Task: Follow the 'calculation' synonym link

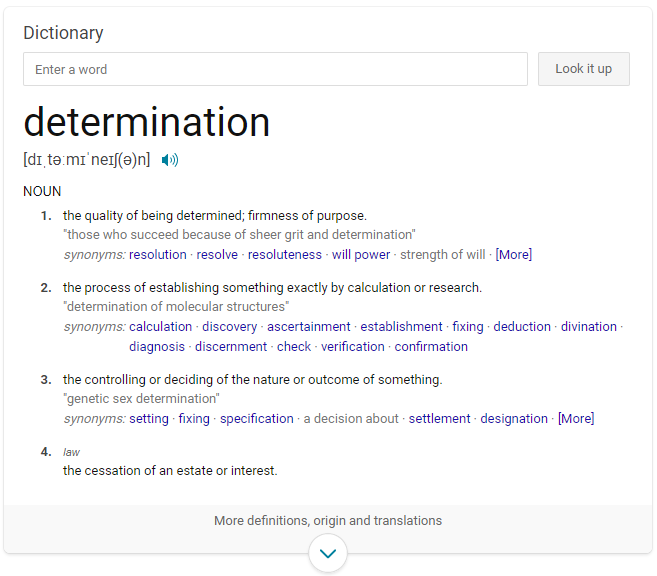Action: click(160, 327)
